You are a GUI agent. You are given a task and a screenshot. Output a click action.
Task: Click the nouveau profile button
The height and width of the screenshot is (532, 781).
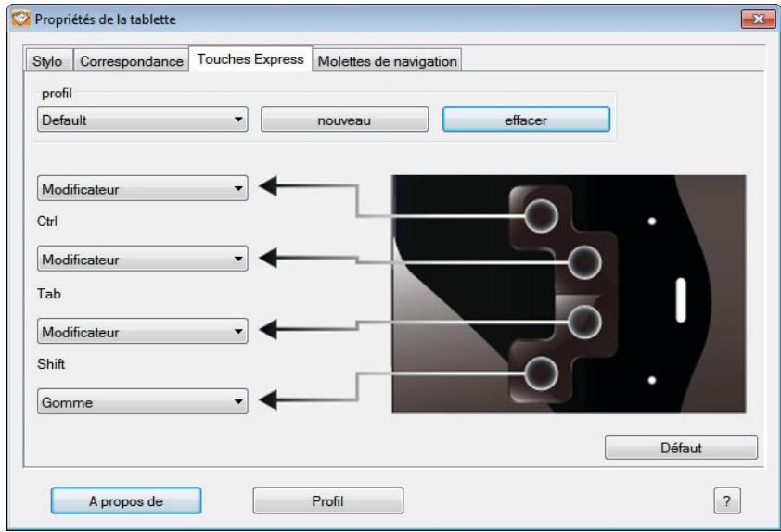coord(344,120)
